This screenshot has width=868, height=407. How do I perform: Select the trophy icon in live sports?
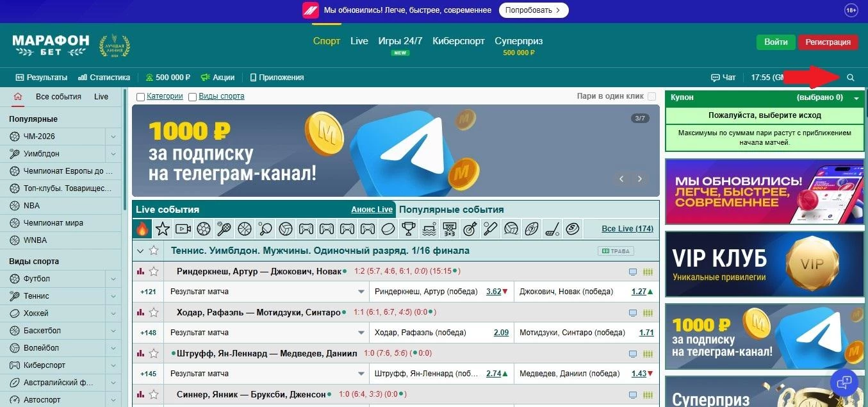coord(408,228)
